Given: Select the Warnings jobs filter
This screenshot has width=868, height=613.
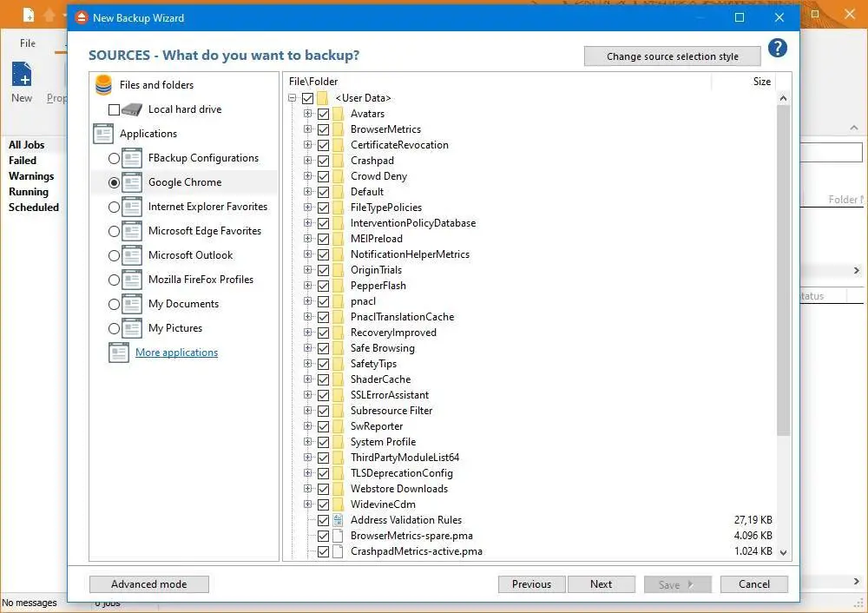Looking at the screenshot, I should point(31,176).
